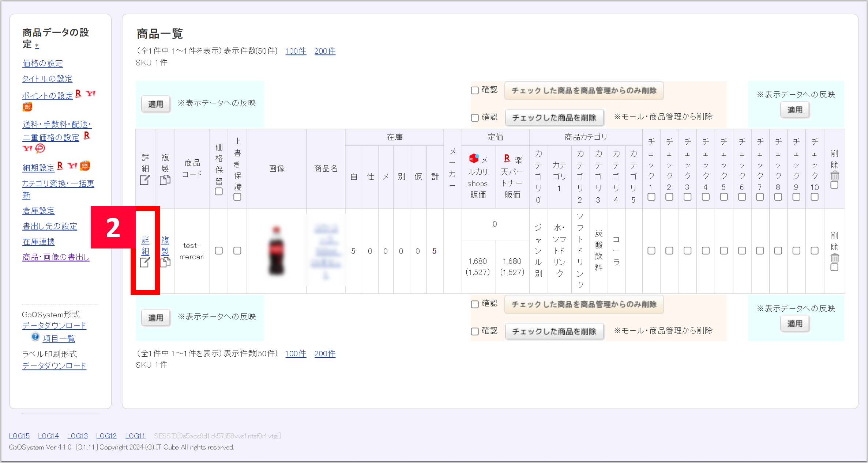Open the 詳細 edit link for test-mercari
Image resolution: width=868 pixels, height=463 pixels.
(145, 246)
